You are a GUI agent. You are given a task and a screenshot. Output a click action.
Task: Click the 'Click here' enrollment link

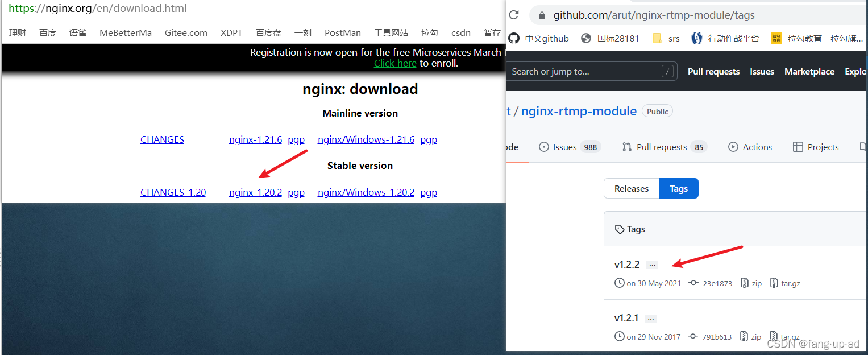click(394, 63)
